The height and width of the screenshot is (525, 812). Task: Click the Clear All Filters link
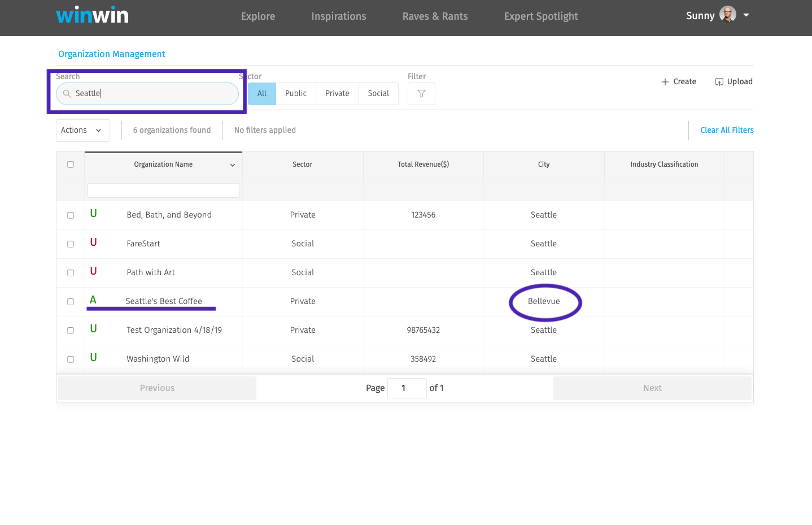(727, 130)
